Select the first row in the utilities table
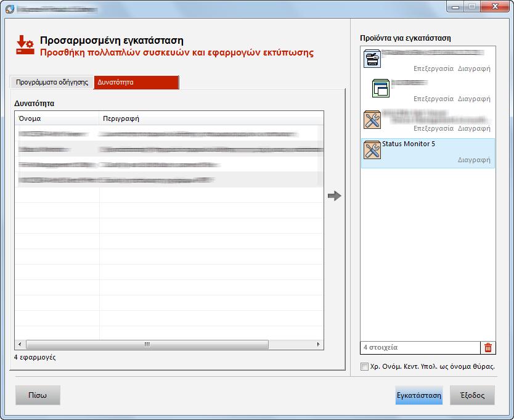This screenshot has height=420, width=514. tap(169, 134)
